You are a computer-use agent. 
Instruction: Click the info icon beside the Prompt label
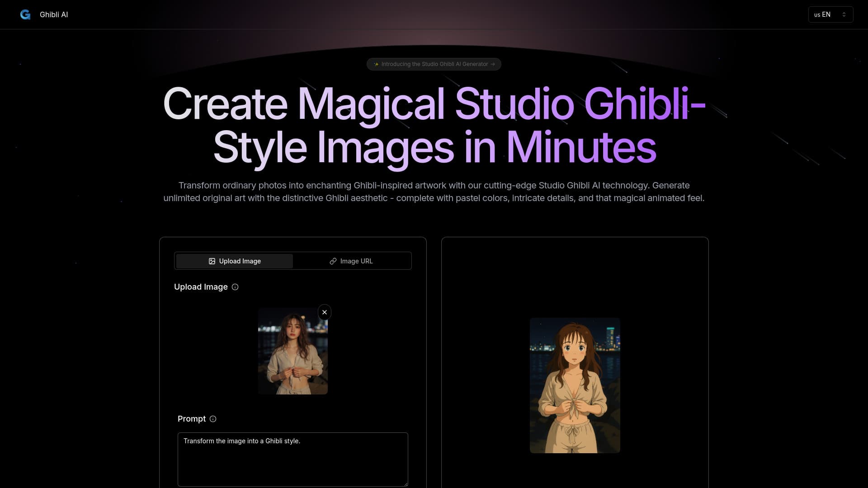click(x=212, y=419)
